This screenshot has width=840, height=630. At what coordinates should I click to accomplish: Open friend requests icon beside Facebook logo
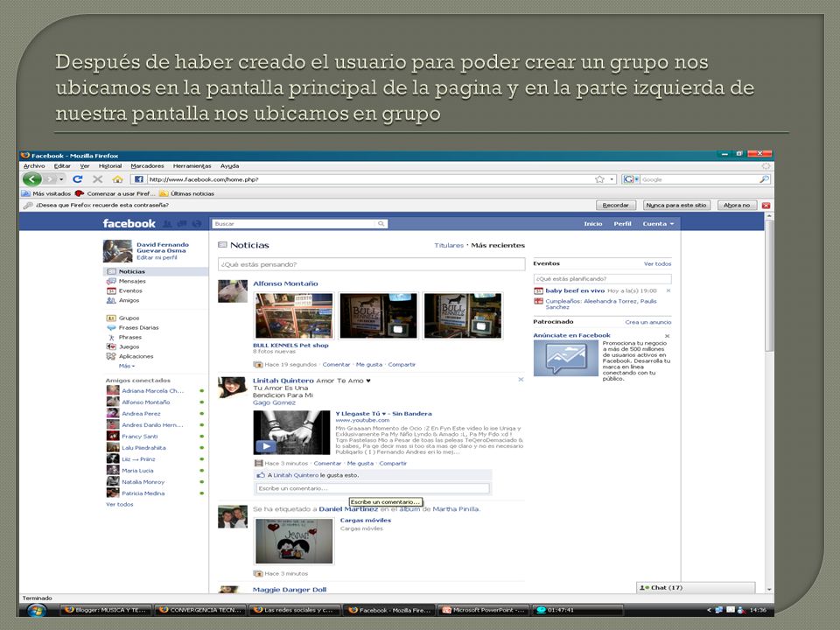(167, 224)
